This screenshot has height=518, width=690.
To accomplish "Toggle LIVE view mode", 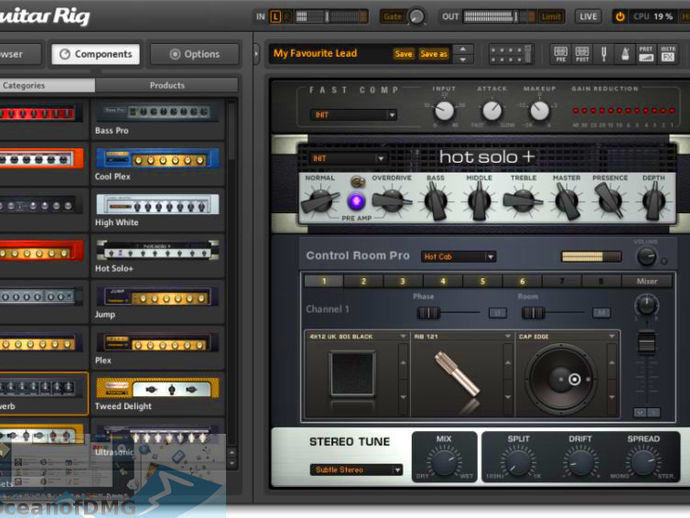I will (588, 17).
